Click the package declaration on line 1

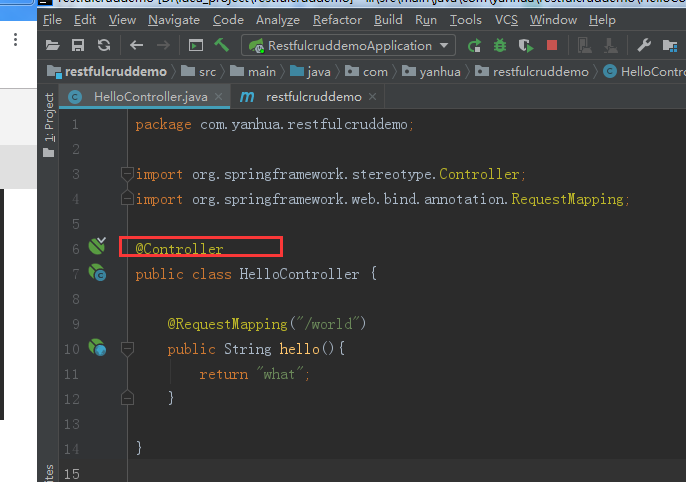point(274,125)
